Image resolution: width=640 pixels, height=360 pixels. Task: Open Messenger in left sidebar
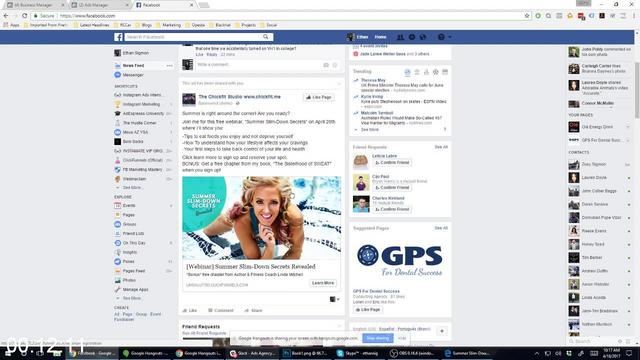(133, 75)
